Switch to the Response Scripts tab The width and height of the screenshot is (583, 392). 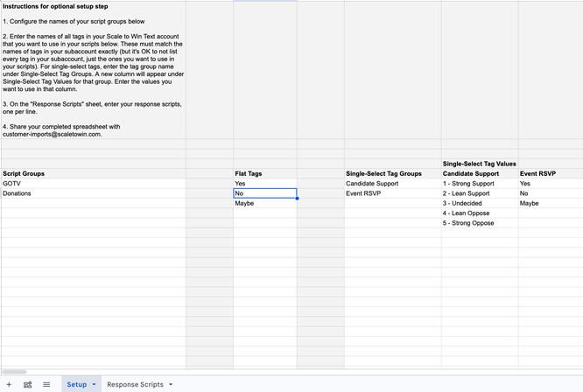pos(135,385)
